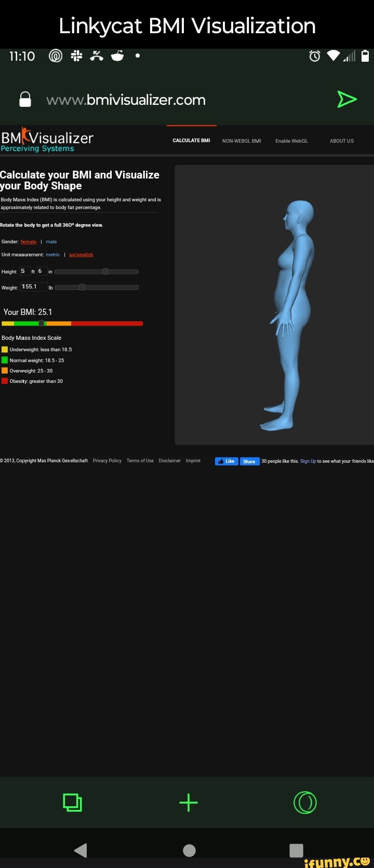Viewport: 374px width, 868px height.
Task: Tap the alarm clock status icon
Action: (x=315, y=56)
